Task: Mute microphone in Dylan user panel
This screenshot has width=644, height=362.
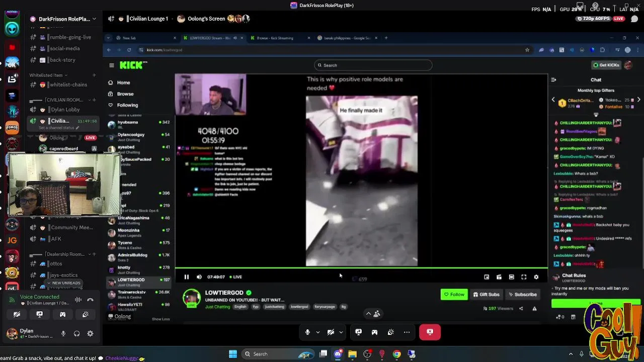Action: pyautogui.click(x=63, y=333)
